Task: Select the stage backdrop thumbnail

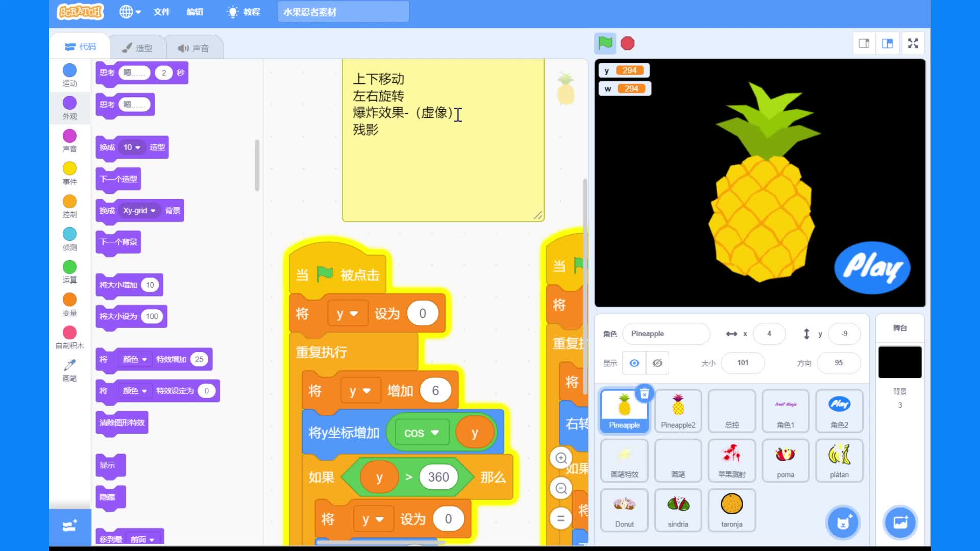Action: (x=900, y=362)
